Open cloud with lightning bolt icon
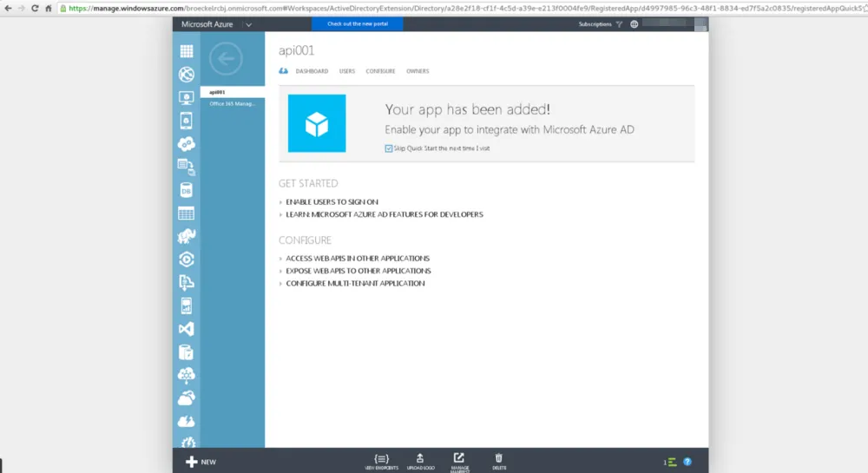This screenshot has width=868, height=473. (187, 421)
